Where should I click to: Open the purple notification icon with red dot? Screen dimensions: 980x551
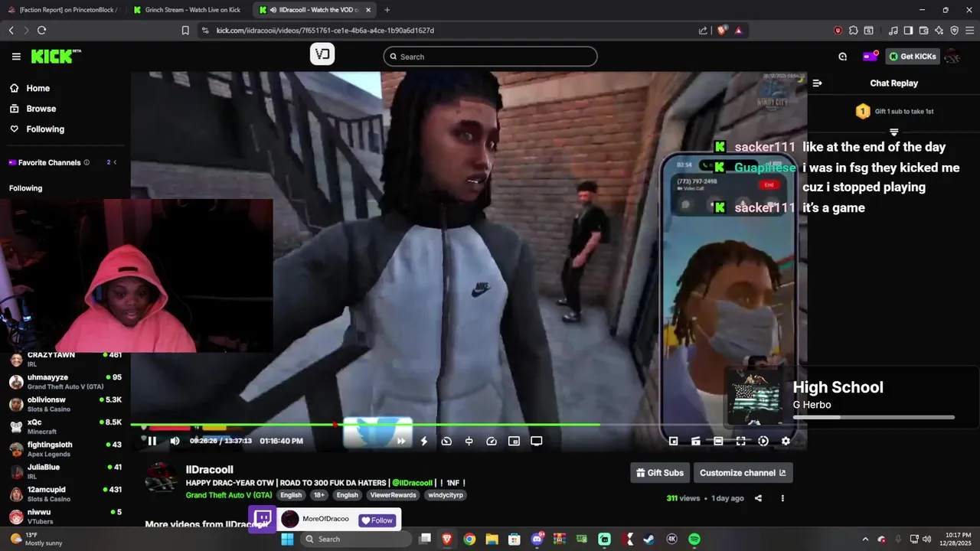coord(870,57)
